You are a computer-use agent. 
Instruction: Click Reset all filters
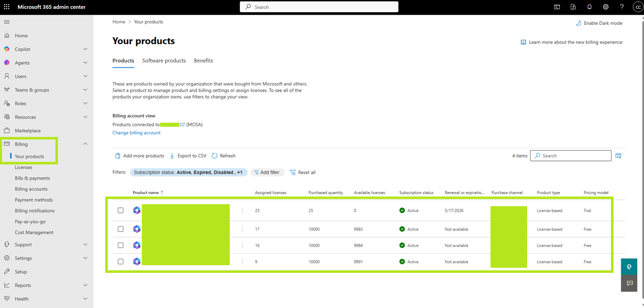pyautogui.click(x=302, y=173)
